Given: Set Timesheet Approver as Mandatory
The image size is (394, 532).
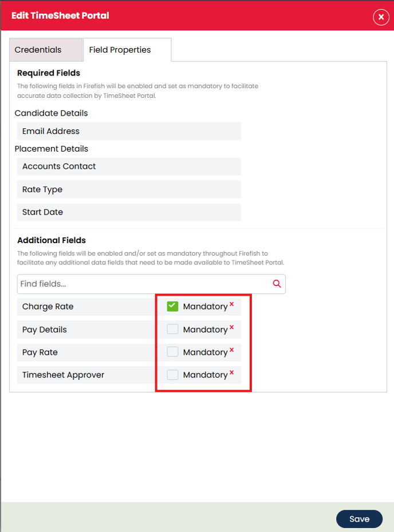Looking at the screenshot, I should point(172,375).
